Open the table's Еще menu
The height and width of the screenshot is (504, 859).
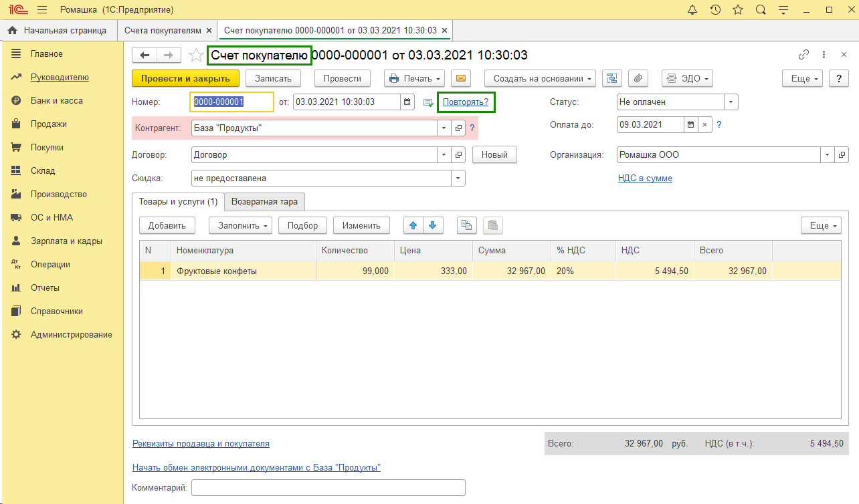[x=821, y=225]
